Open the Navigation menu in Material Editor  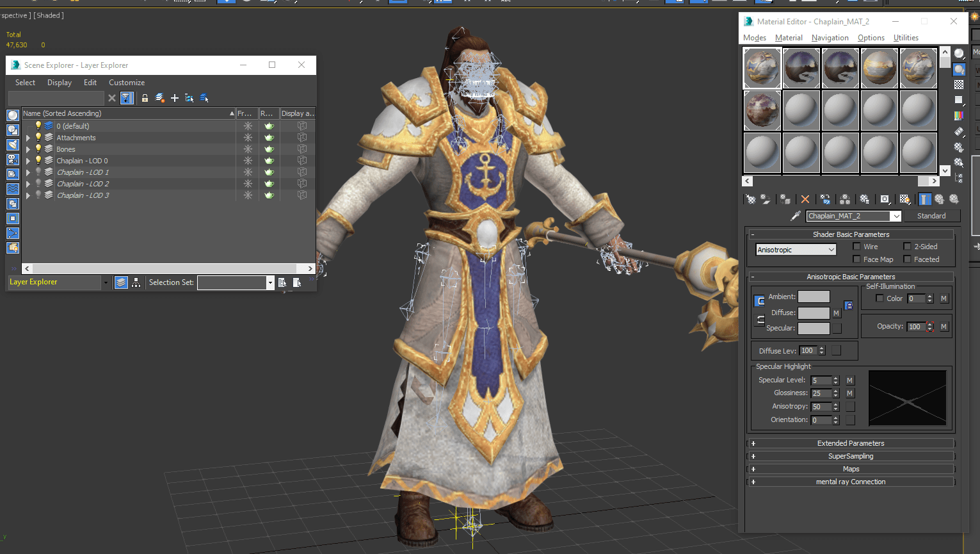pyautogui.click(x=830, y=38)
